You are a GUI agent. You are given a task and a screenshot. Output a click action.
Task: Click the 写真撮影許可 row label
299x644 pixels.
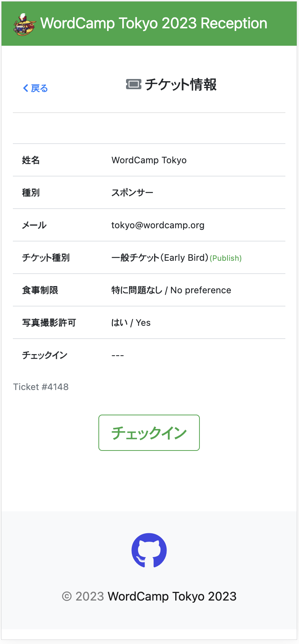(49, 323)
